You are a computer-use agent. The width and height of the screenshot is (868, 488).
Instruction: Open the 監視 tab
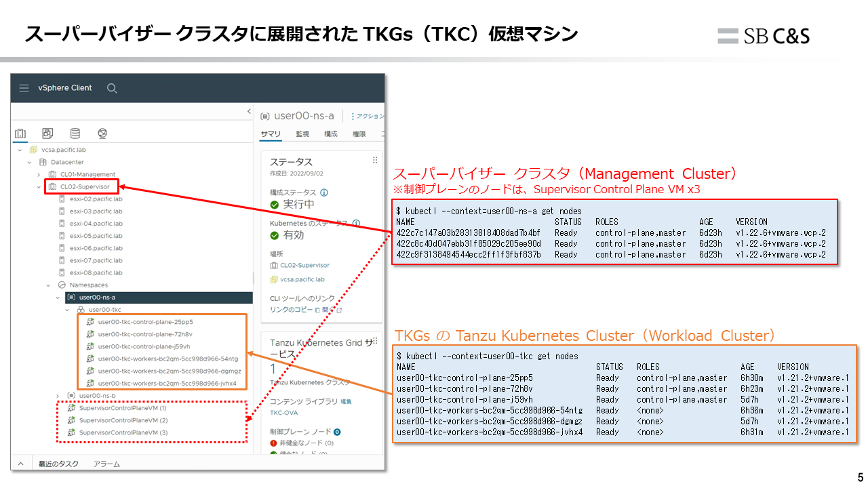click(302, 134)
